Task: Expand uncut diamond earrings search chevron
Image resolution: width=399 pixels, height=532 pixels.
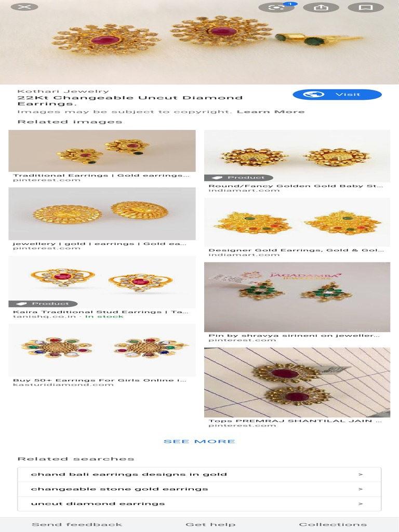Action: tap(361, 503)
